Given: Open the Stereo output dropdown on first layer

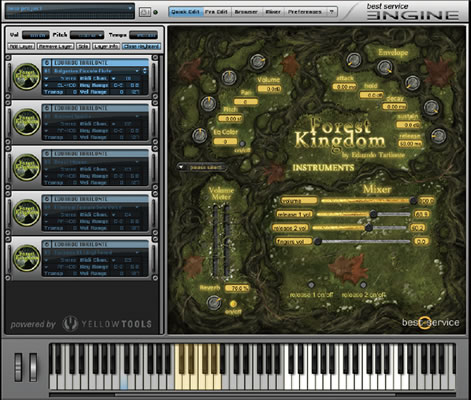Looking at the screenshot, I should [46, 78].
